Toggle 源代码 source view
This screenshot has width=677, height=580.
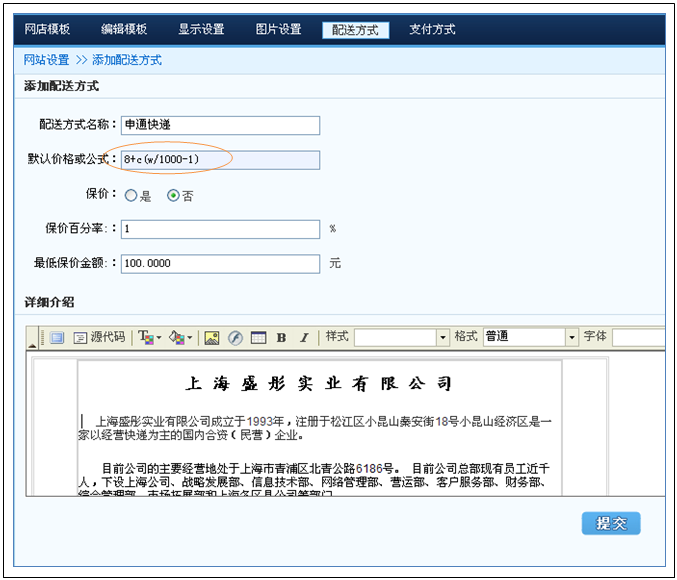[x=99, y=337]
